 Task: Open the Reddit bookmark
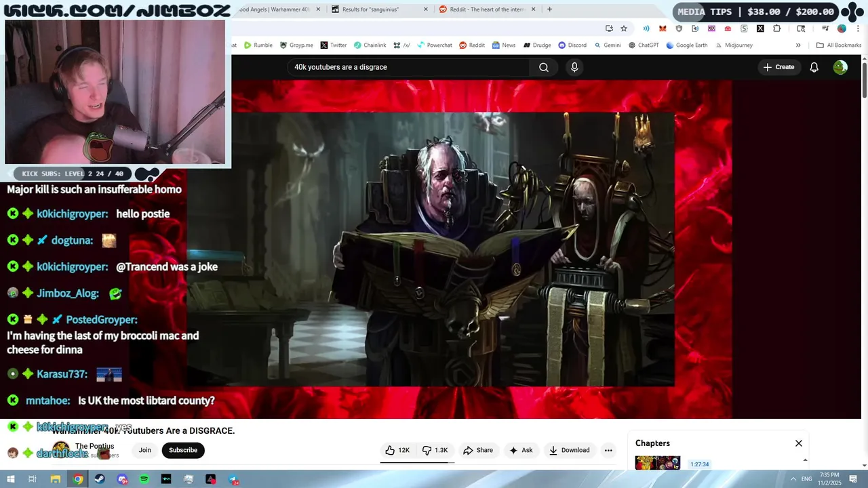[472, 45]
